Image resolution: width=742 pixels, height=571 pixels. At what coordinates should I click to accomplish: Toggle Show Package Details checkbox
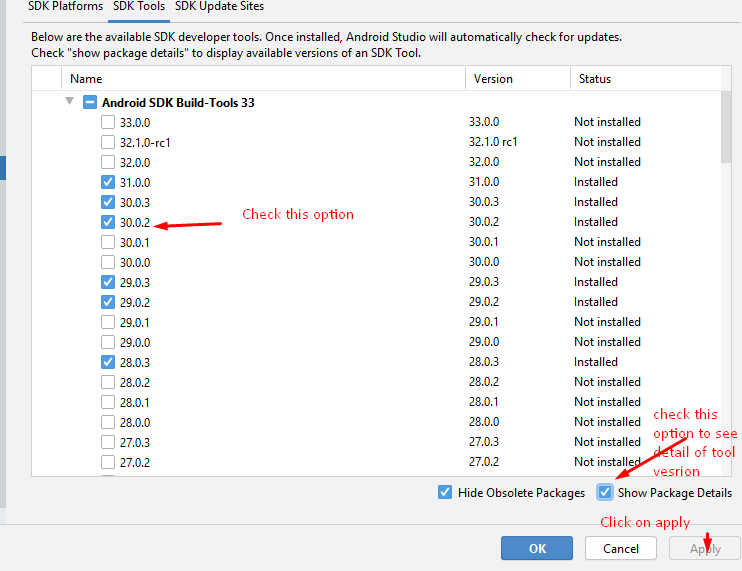[x=605, y=492]
